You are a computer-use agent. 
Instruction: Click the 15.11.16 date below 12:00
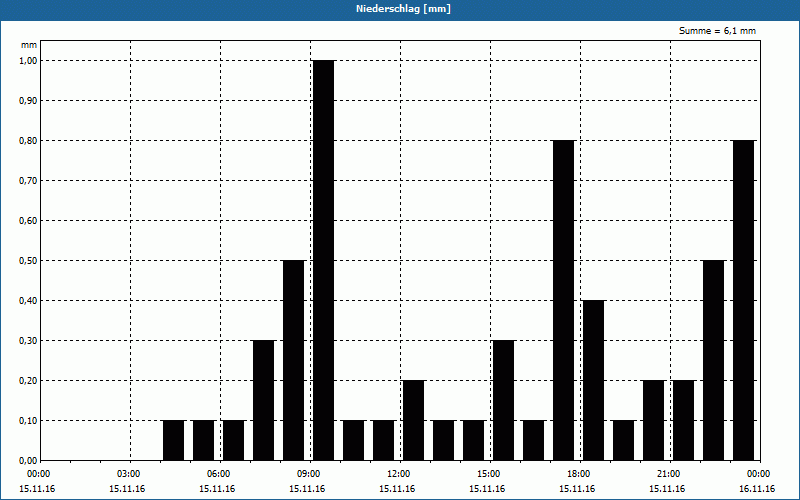pos(397,489)
